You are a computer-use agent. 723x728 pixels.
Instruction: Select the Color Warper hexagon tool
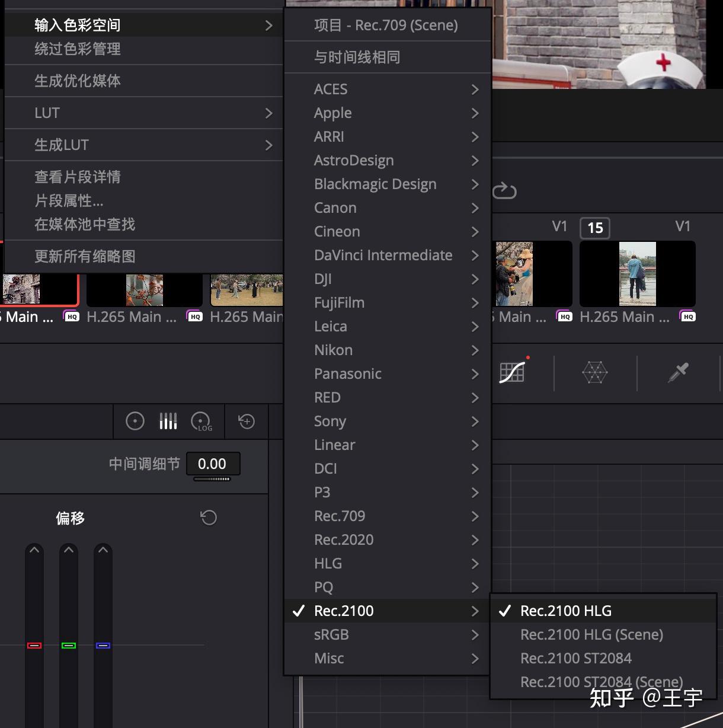[594, 372]
